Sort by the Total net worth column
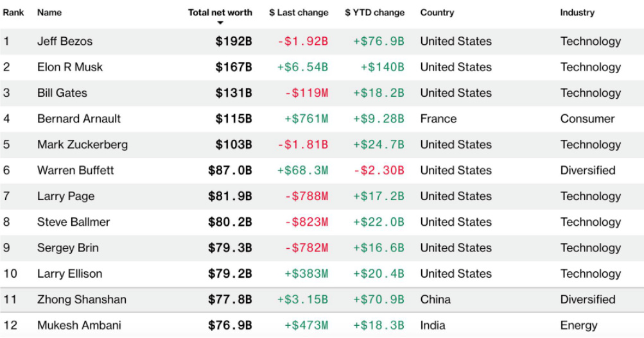Screen dimensions: 644x338 pos(220,12)
